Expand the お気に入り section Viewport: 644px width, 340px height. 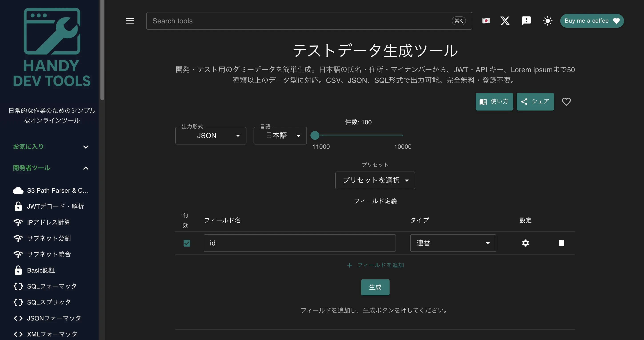(x=51, y=147)
